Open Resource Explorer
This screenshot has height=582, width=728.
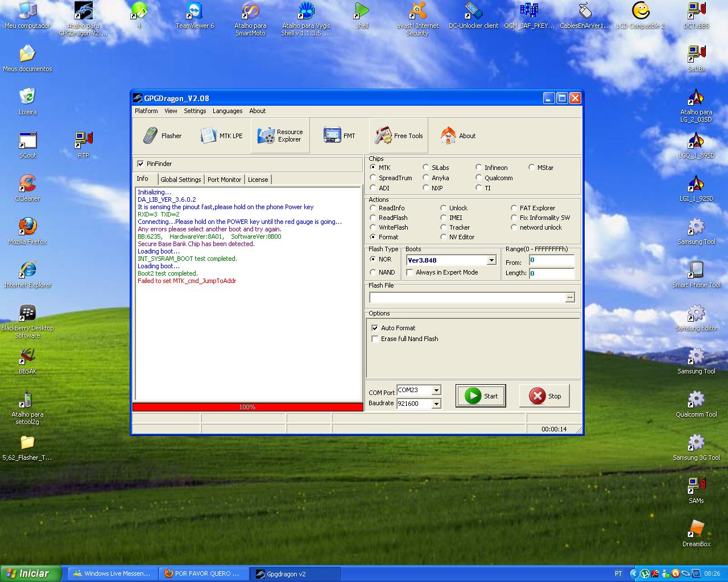click(280, 136)
